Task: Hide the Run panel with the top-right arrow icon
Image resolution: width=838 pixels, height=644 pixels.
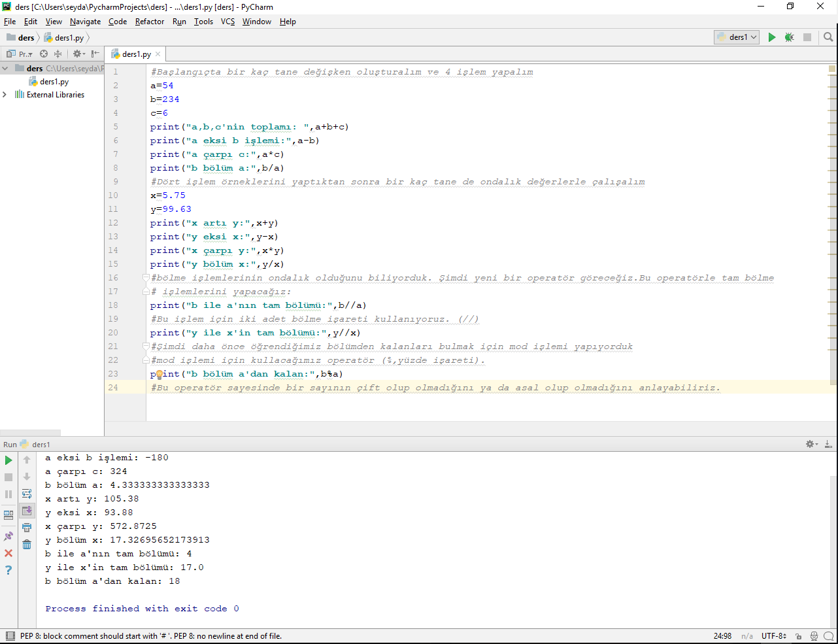Action: point(828,444)
